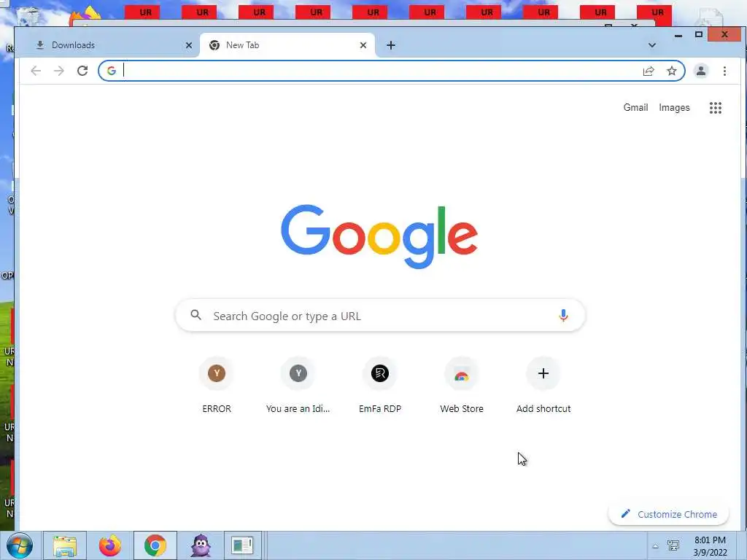747x560 pixels.
Task: Share this page via the share icon
Action: coord(649,71)
